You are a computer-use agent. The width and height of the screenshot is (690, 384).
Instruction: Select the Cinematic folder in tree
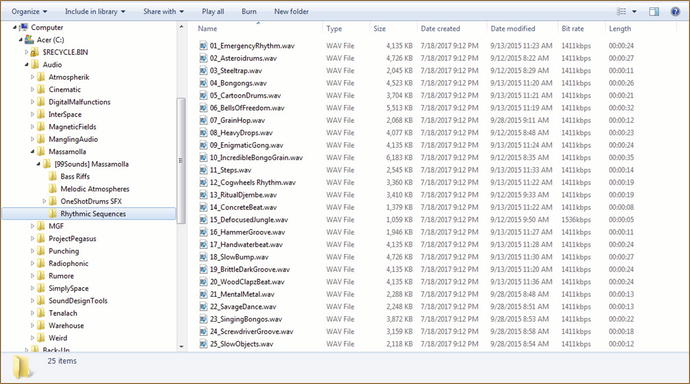pyautogui.click(x=65, y=89)
